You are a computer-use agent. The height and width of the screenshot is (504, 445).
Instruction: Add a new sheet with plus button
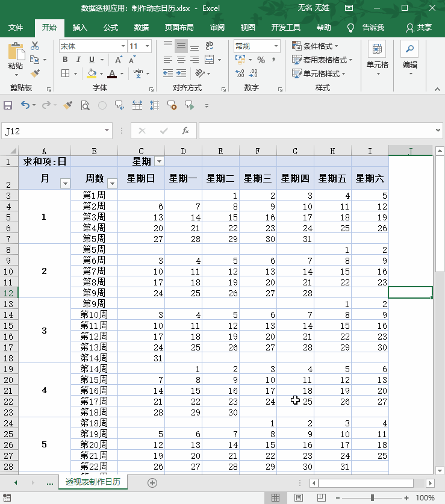click(x=152, y=483)
